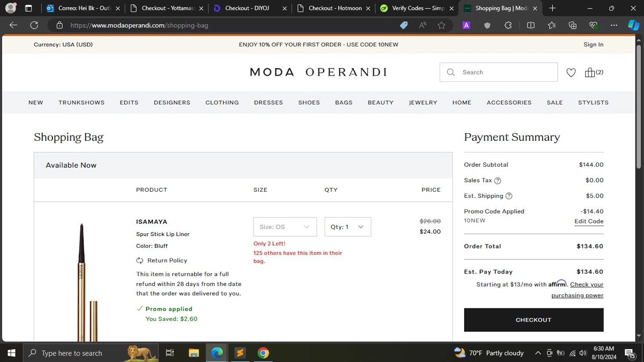Open the JEWELRY menu

point(423,103)
